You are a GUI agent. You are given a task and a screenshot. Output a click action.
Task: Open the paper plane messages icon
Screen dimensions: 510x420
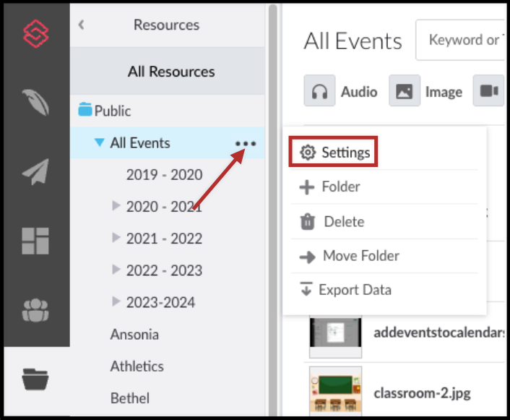(36, 172)
